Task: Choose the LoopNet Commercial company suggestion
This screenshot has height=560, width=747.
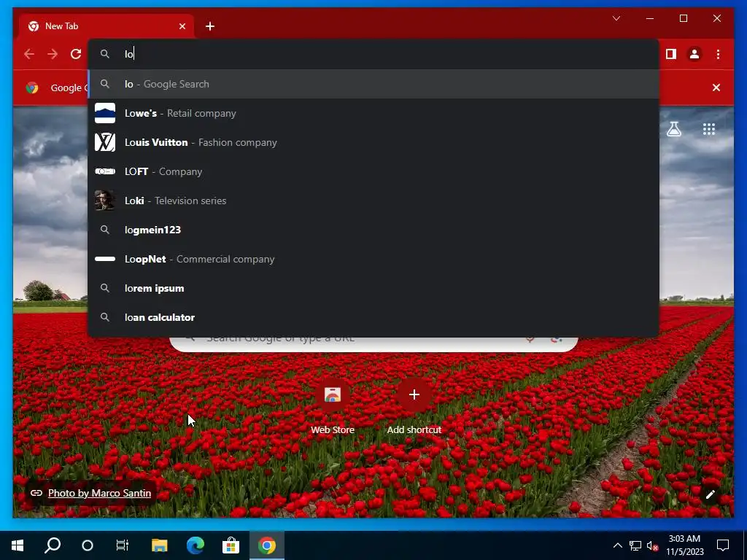Action: 374,259
